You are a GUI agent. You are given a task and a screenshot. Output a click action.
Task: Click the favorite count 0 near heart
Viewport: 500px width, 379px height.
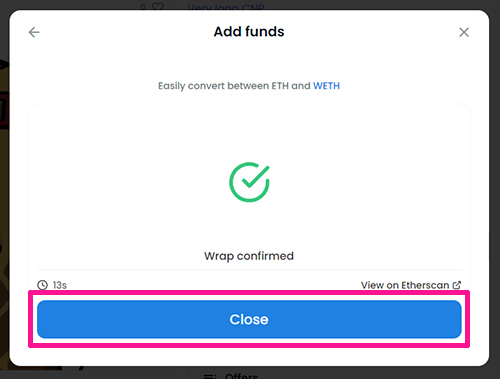point(143,7)
